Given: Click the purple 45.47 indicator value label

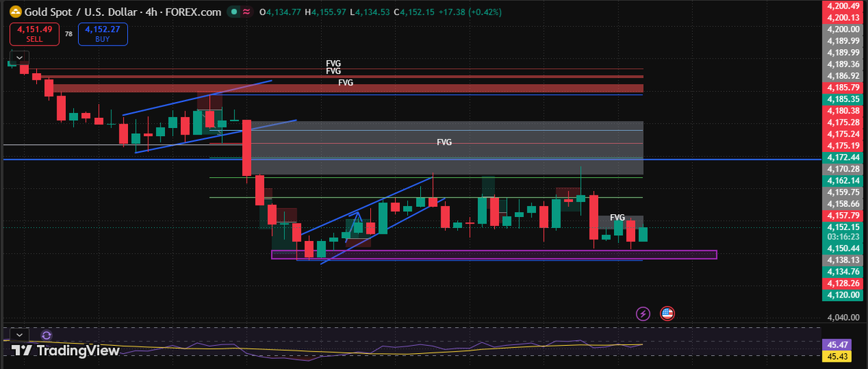Looking at the screenshot, I should (x=836, y=346).
